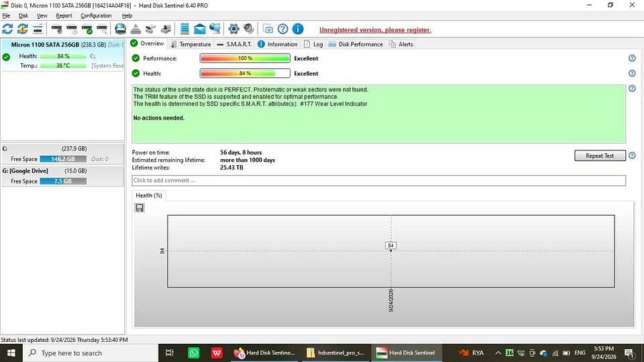This screenshot has width=644, height=362.
Task: Open the red WPS Office taskbar icon
Action: point(217,353)
